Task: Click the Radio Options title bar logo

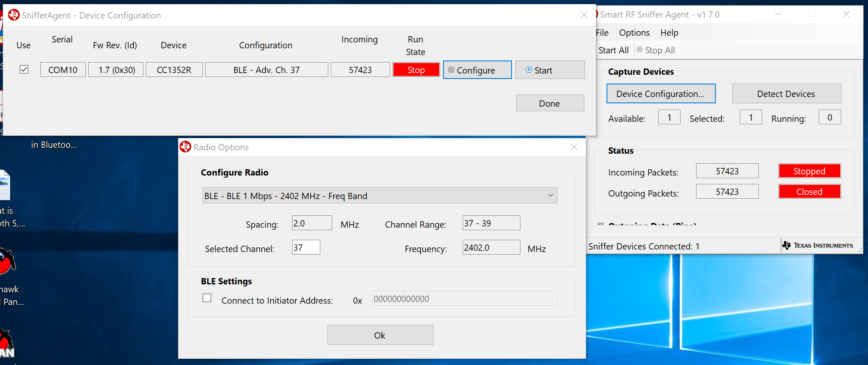Action: [185, 147]
